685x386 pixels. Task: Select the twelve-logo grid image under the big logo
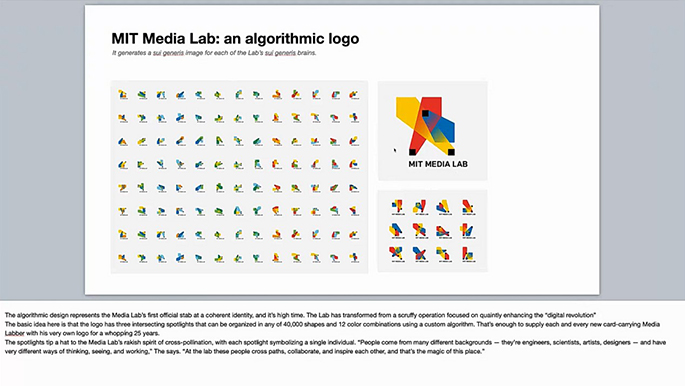tap(432, 231)
